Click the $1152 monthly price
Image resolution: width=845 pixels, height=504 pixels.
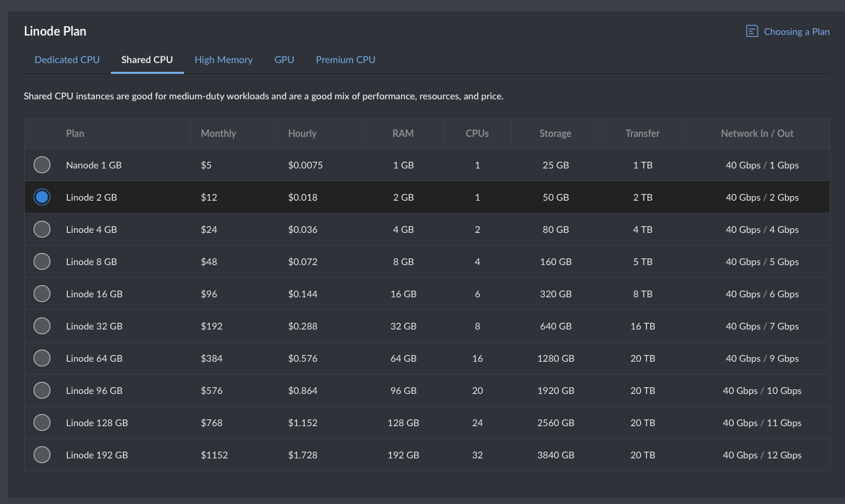point(214,455)
